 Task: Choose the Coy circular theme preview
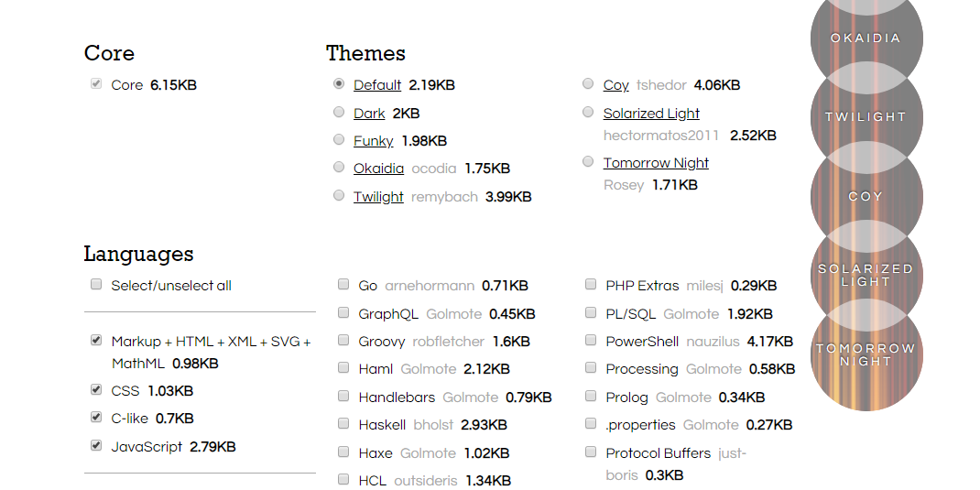coord(866,196)
